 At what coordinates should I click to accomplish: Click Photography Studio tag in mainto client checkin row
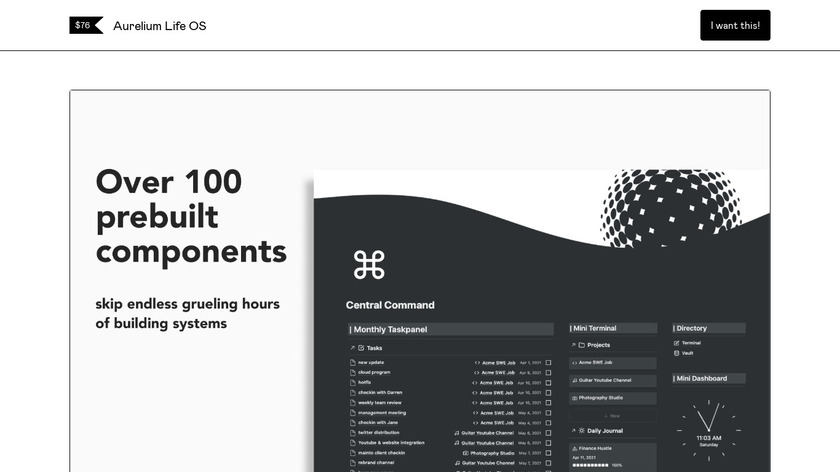(x=489, y=453)
